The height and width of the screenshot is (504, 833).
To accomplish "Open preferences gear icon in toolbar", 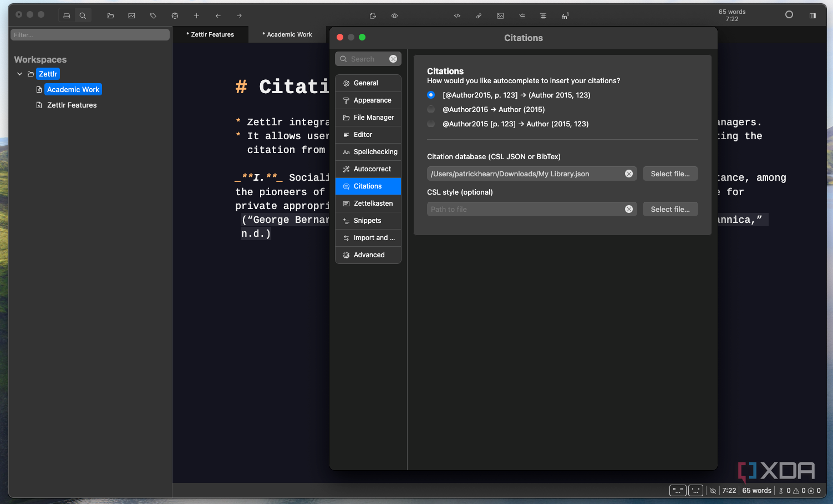I will pos(175,16).
